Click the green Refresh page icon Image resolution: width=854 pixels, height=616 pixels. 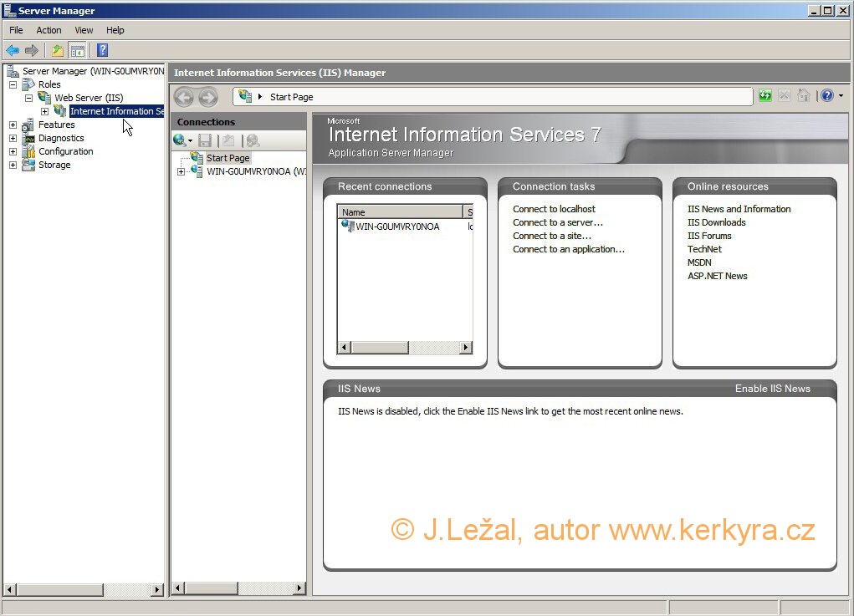click(765, 96)
